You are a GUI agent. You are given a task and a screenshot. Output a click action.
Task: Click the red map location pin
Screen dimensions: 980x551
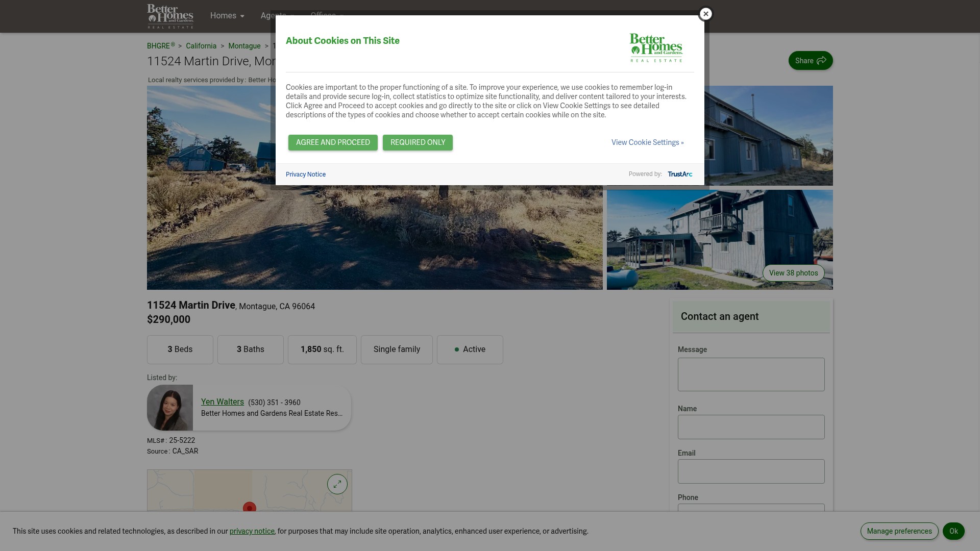249,508
